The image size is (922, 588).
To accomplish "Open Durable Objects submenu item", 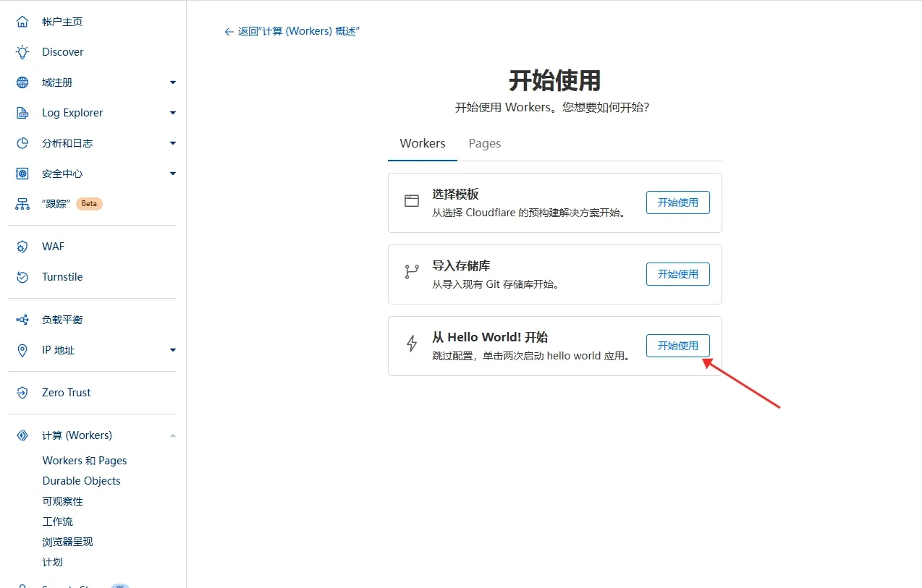I will (82, 481).
